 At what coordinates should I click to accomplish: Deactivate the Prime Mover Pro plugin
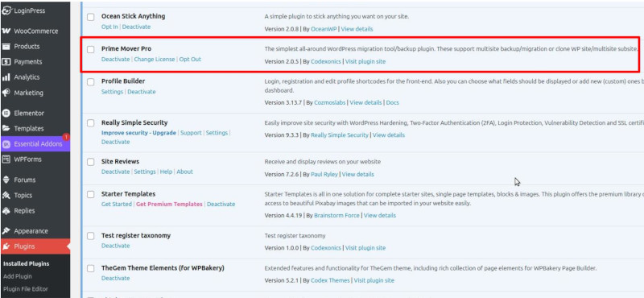point(115,59)
